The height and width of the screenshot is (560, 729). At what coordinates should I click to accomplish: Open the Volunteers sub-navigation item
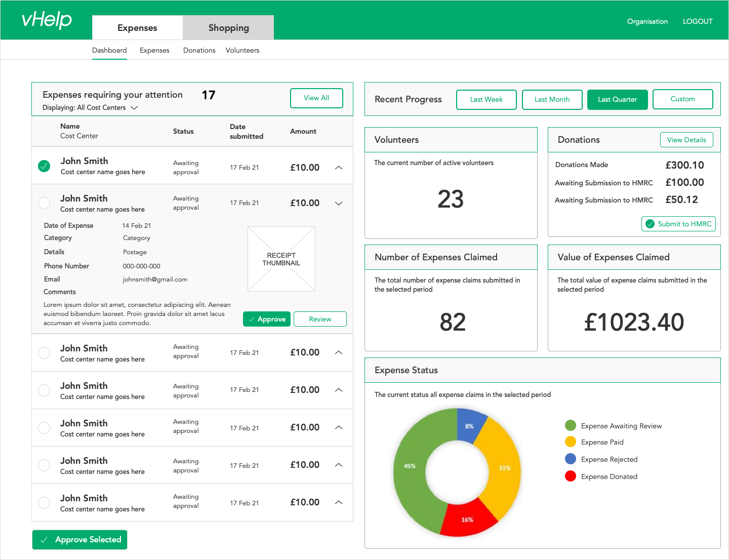pyautogui.click(x=242, y=50)
